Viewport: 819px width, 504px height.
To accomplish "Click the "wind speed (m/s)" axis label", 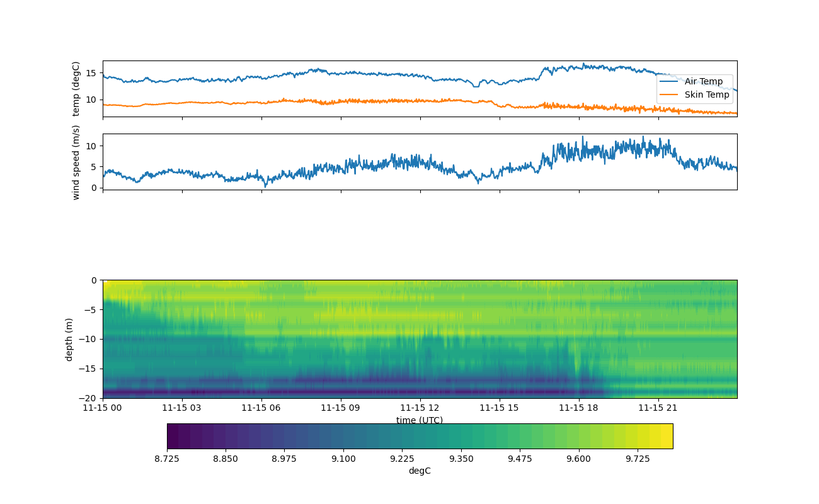I will coord(76,162).
